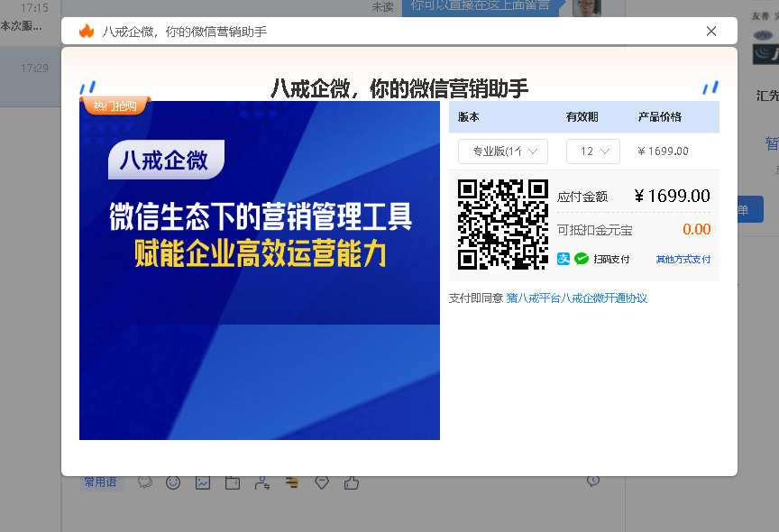Click the 应付金额 label
This screenshot has height=532, width=779.
[582, 197]
